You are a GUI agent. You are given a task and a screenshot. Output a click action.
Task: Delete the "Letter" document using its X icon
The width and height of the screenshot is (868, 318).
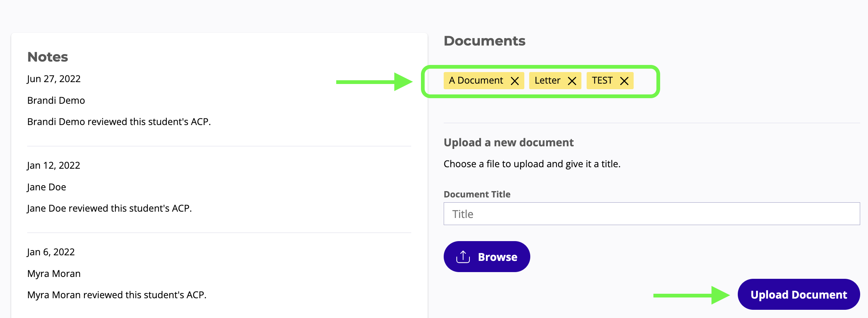(x=572, y=81)
